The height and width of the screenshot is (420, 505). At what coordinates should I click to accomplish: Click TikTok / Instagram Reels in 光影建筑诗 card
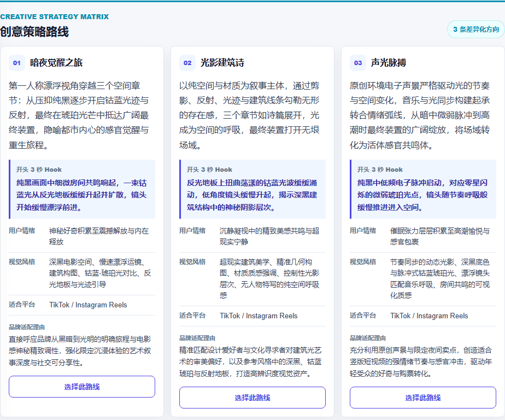(259, 316)
